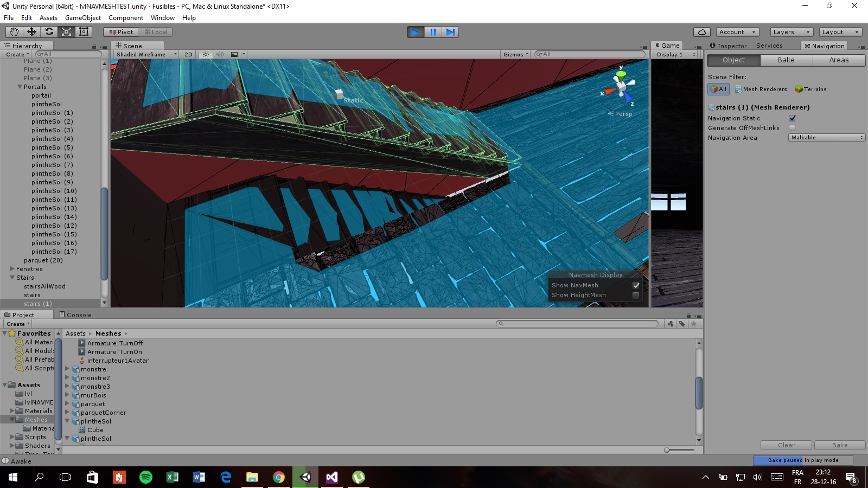
Task: Switch to the Services tab
Action: pos(769,46)
